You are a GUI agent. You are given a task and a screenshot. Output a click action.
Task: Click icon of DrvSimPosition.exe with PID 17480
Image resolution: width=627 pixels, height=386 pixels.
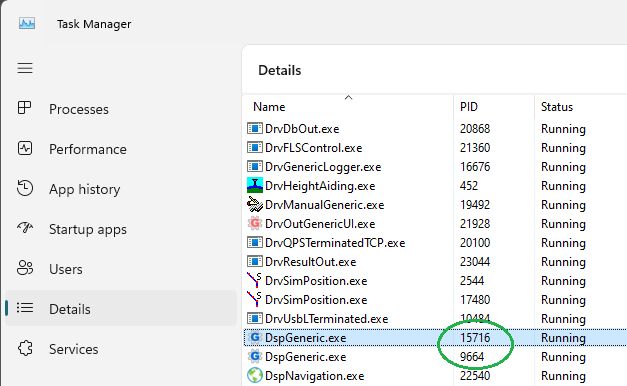pos(254,299)
